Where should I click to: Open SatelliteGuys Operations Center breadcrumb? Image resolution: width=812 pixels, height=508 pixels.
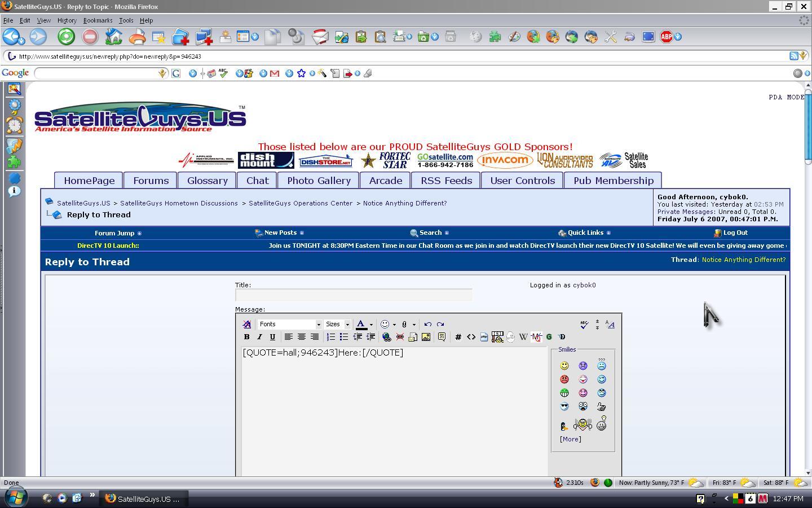pos(301,203)
